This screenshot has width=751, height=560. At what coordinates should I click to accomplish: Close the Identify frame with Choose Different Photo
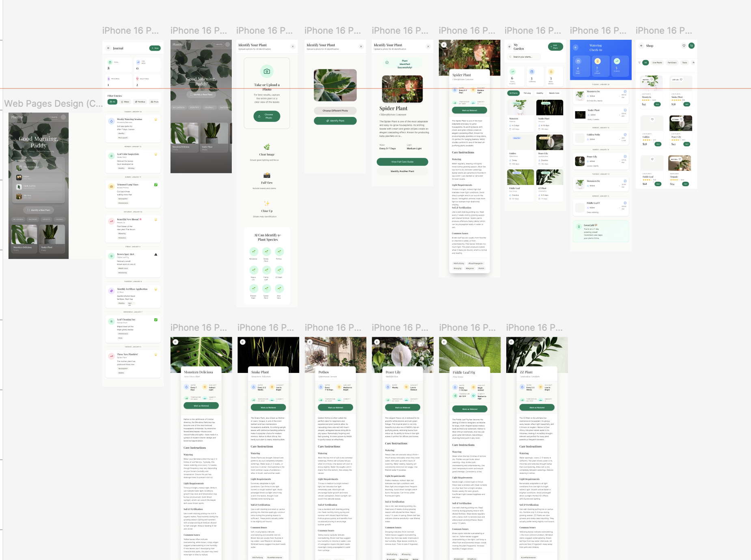361,47
